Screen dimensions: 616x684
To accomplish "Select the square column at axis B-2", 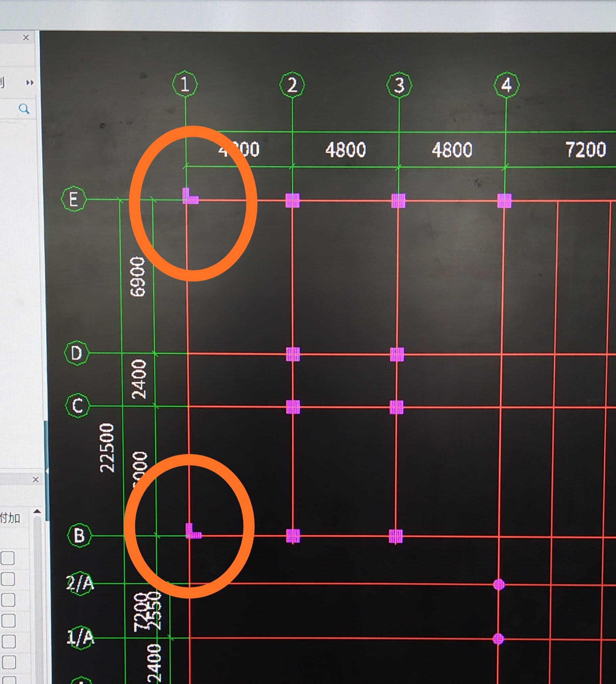I will click(x=293, y=536).
